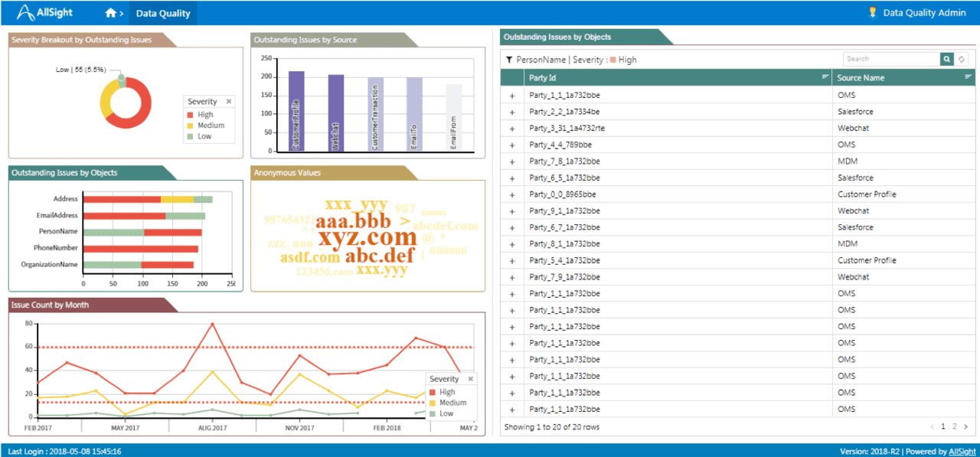Toggle Low severity in donut legend
Screen dimensions: 980x457
(x=203, y=136)
